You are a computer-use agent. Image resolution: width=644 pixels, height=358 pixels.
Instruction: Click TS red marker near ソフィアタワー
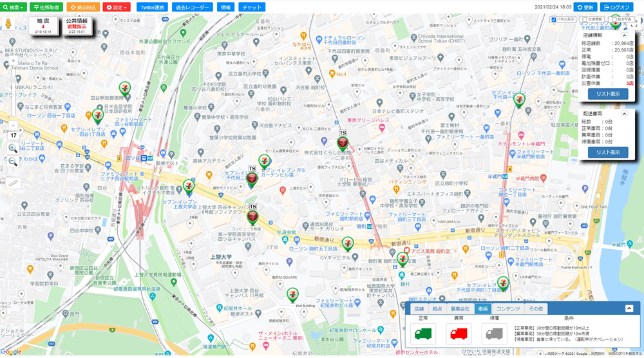tap(252, 217)
